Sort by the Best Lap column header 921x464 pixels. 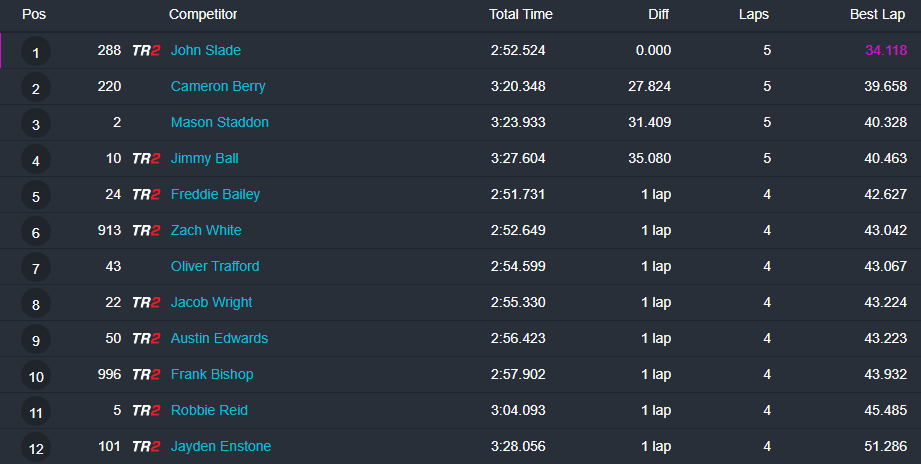(x=877, y=15)
